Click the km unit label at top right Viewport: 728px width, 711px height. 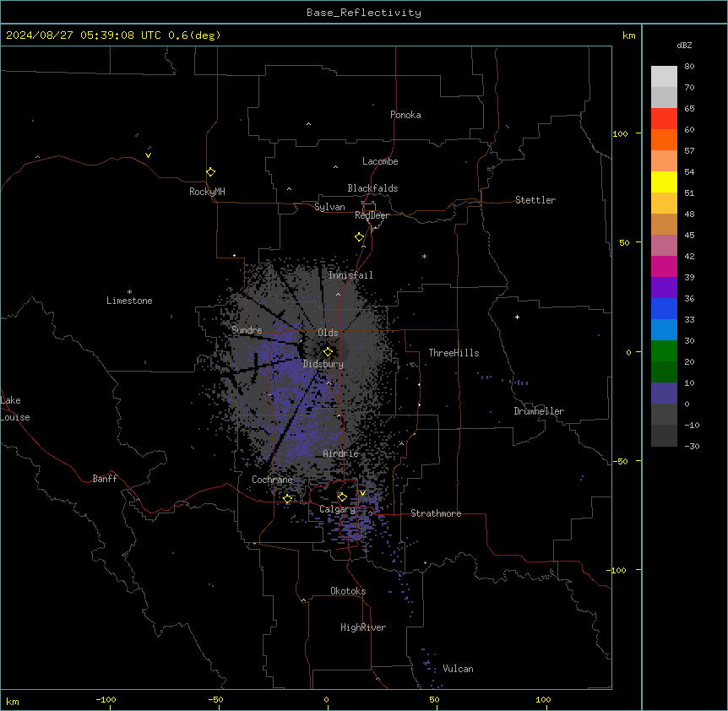click(628, 35)
